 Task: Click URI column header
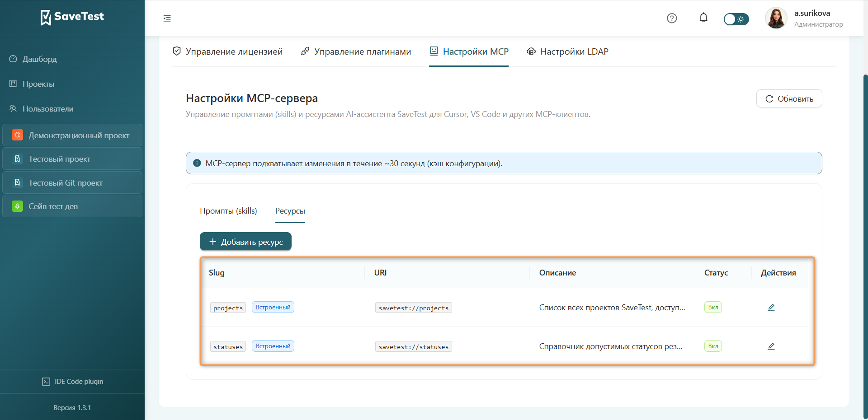coord(380,273)
